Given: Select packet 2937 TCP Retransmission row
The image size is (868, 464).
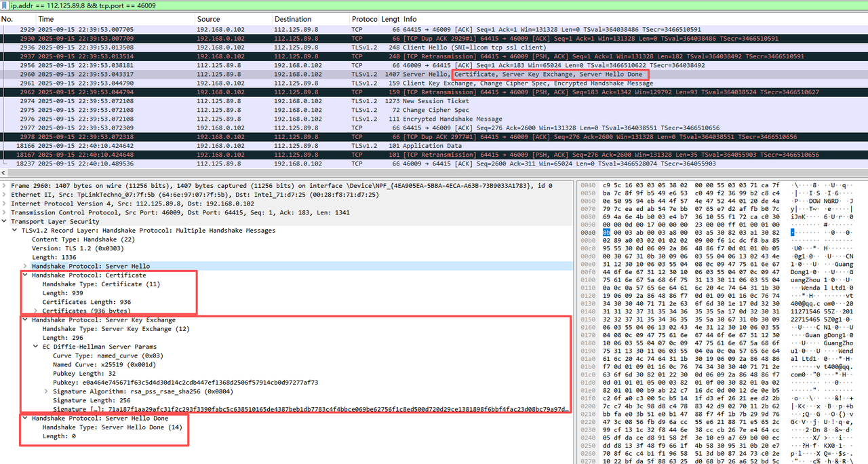Looking at the screenshot, I should [x=434, y=56].
